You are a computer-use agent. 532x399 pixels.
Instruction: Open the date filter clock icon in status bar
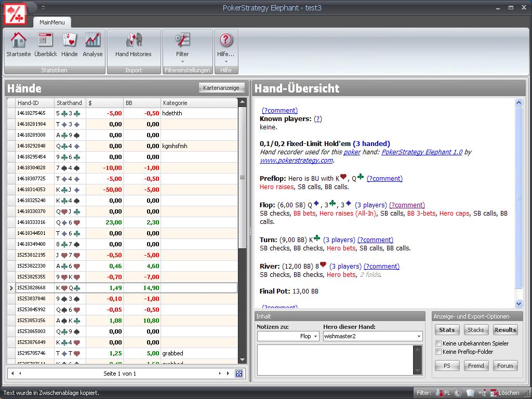pyautogui.click(x=458, y=393)
